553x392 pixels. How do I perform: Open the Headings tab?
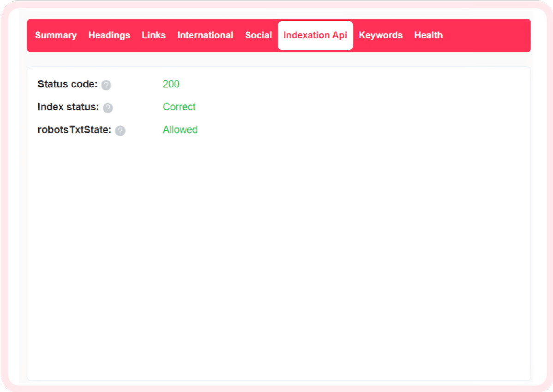point(109,35)
